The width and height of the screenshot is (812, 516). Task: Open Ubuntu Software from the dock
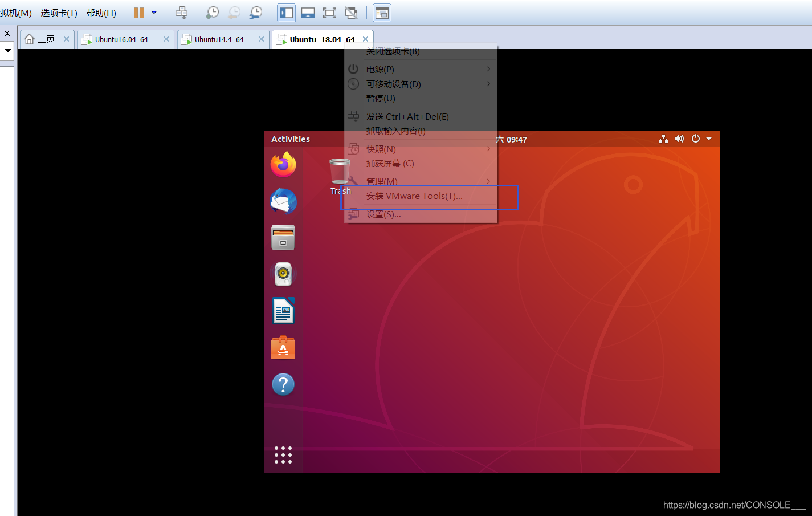point(283,347)
